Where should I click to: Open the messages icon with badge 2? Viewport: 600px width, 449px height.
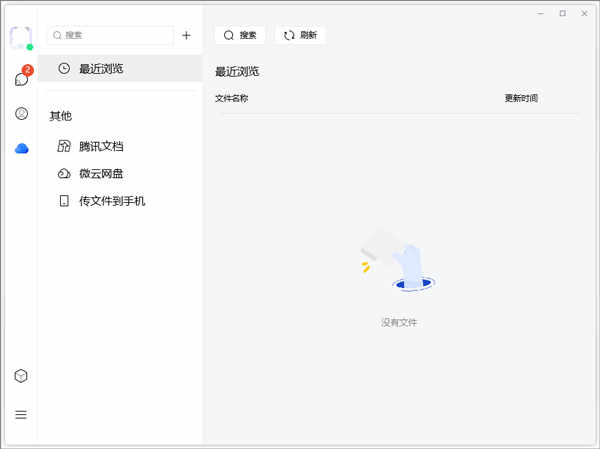22,78
